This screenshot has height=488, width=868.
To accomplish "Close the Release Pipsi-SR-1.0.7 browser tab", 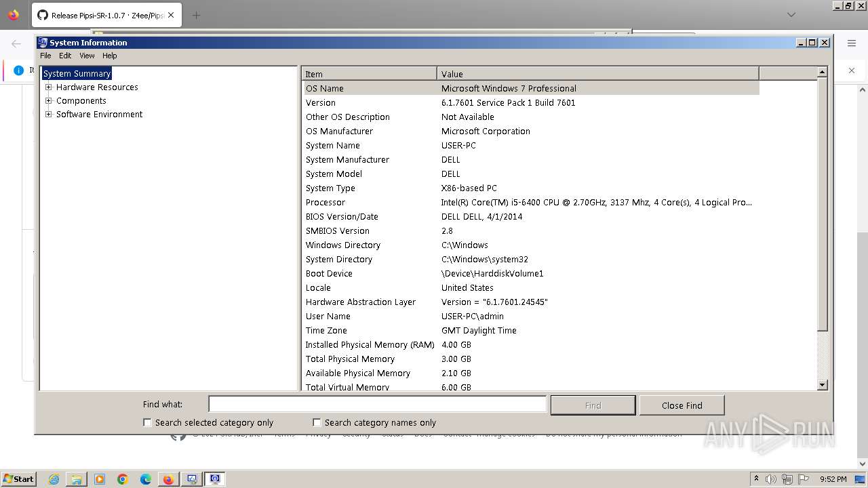I will (x=170, y=15).
